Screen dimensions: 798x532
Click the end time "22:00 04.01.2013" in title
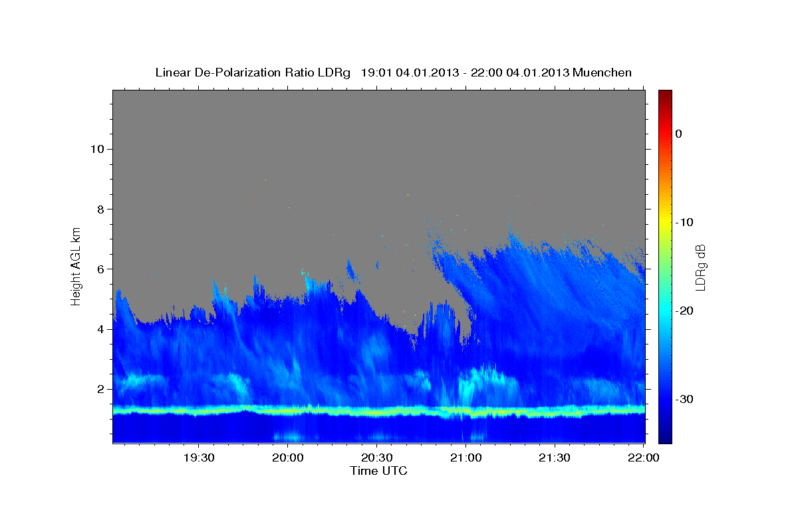[520, 72]
